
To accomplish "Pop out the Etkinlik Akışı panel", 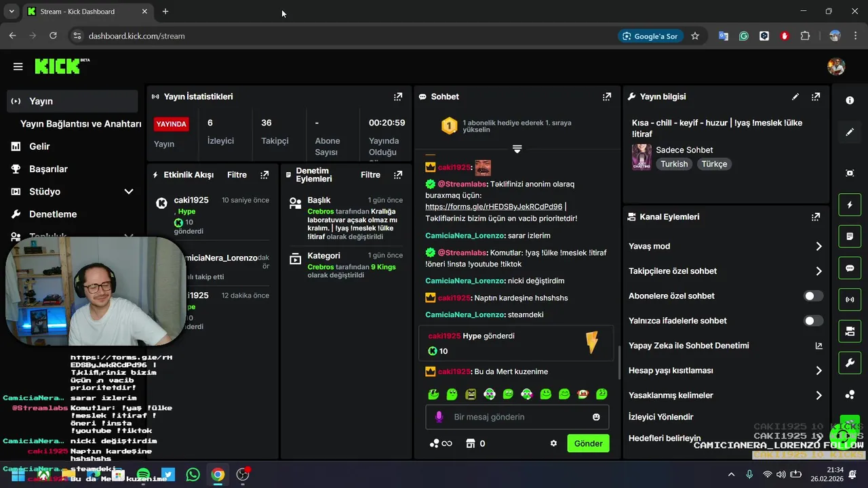I will pyautogui.click(x=264, y=175).
